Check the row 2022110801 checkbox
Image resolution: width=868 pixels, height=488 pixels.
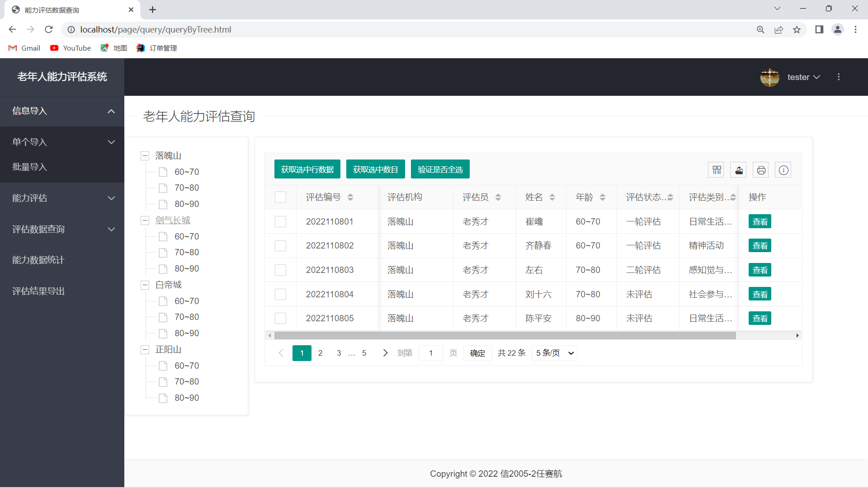click(280, 221)
